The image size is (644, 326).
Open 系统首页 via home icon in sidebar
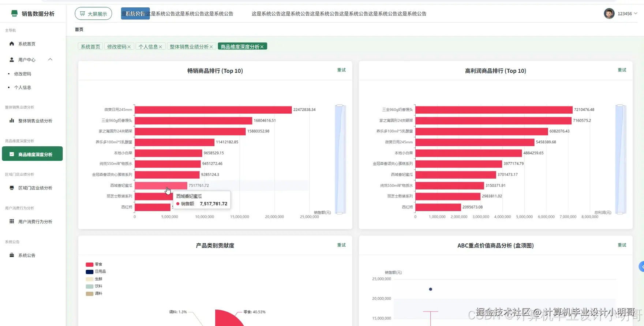tap(12, 44)
